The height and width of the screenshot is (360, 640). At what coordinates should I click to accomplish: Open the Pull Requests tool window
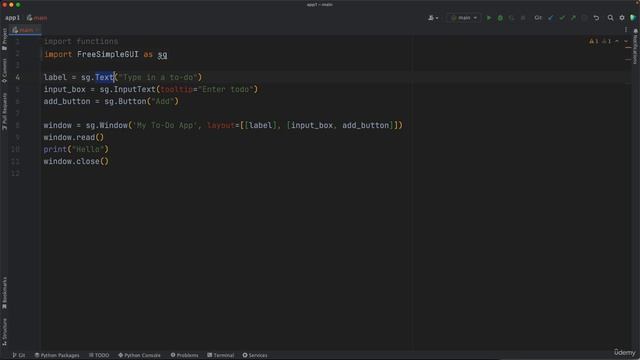click(x=4, y=111)
